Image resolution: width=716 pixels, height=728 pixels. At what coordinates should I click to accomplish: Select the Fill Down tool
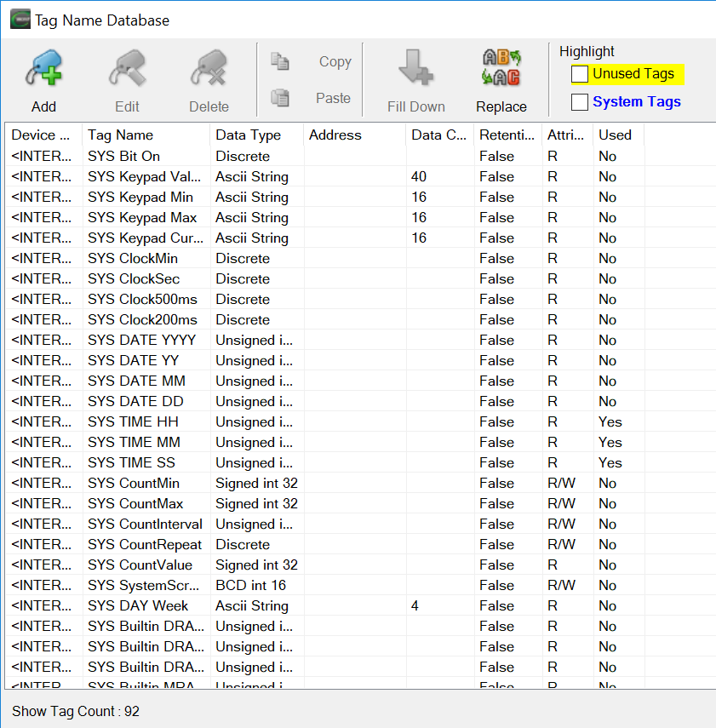pos(415,68)
